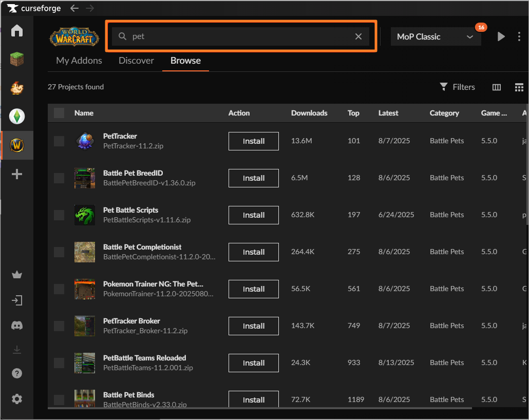Image resolution: width=529 pixels, height=420 pixels.
Task: Sort by the Downloads column header
Action: click(309, 113)
